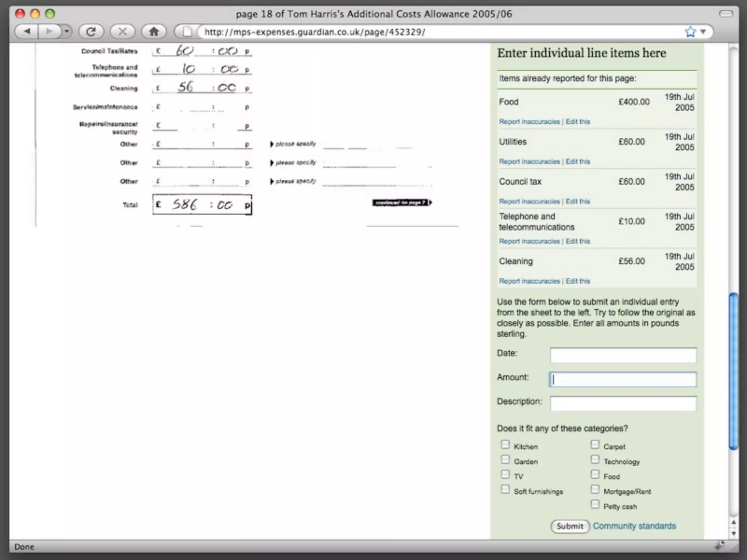The image size is (747, 560).
Task: Check the Kitchen category checkbox
Action: click(x=505, y=444)
